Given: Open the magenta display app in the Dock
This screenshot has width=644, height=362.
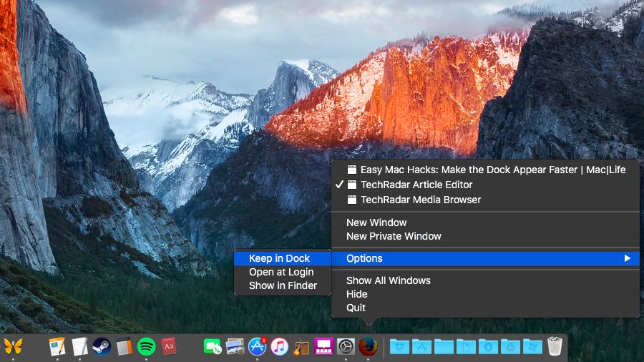Looking at the screenshot, I should tap(323, 347).
